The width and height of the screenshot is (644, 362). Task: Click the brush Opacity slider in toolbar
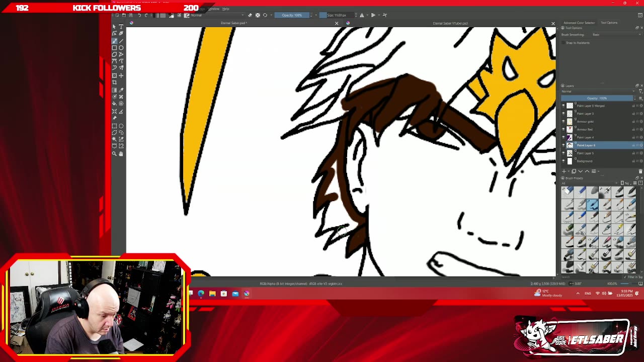[292, 15]
